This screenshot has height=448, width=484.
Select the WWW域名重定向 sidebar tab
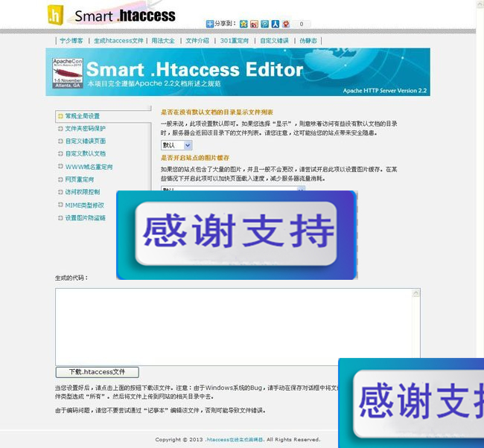point(89,167)
